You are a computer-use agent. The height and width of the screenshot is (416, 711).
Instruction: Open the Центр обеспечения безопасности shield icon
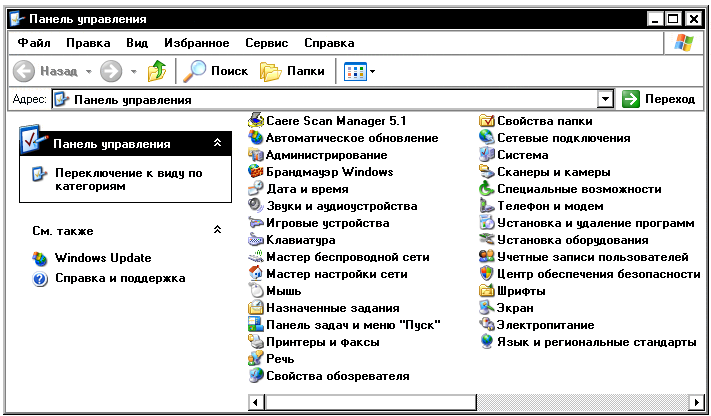[487, 274]
